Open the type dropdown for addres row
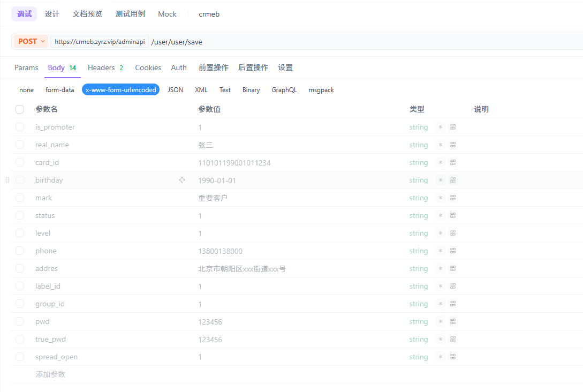The width and height of the screenshot is (583, 392). (418, 269)
